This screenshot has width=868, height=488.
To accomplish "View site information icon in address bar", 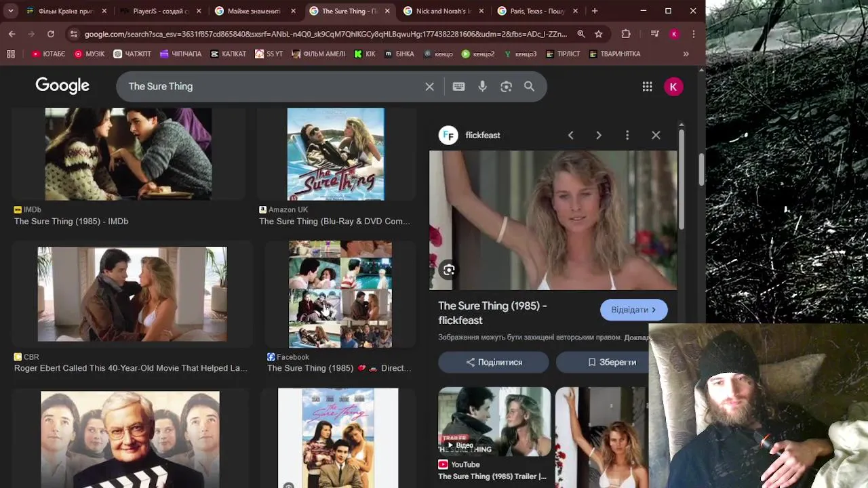I will pyautogui.click(x=73, y=34).
